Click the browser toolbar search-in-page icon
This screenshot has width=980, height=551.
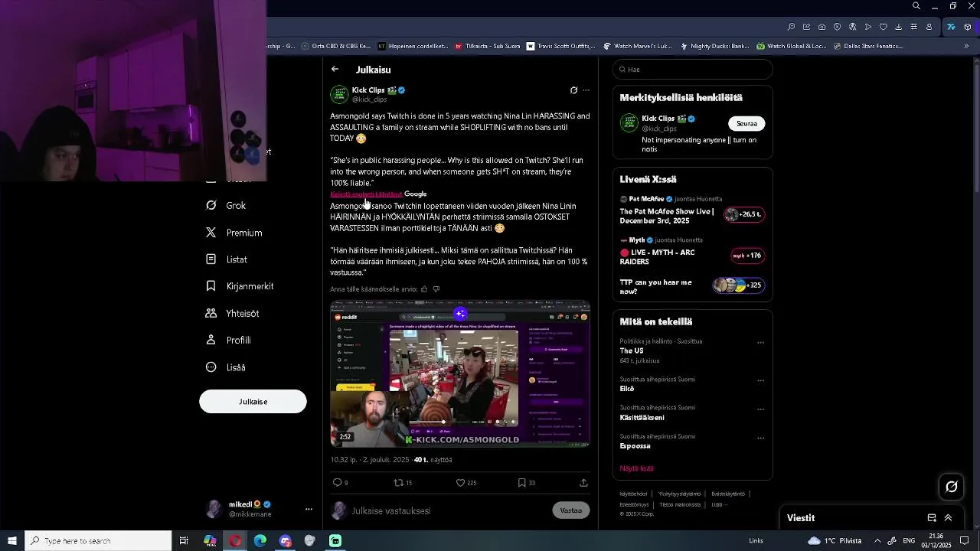[792, 27]
